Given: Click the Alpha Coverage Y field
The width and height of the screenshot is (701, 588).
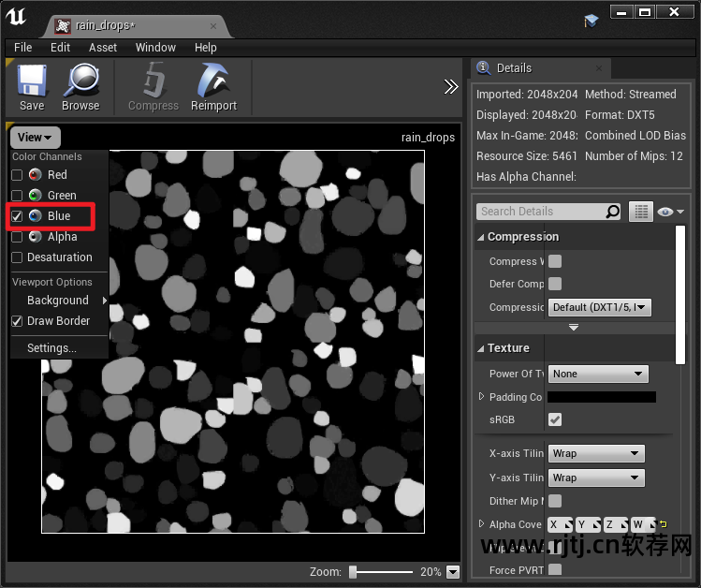Looking at the screenshot, I should pos(588,524).
